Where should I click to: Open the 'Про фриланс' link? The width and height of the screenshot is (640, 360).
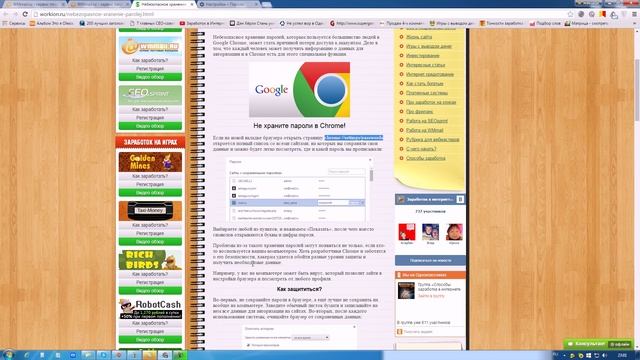click(419, 112)
